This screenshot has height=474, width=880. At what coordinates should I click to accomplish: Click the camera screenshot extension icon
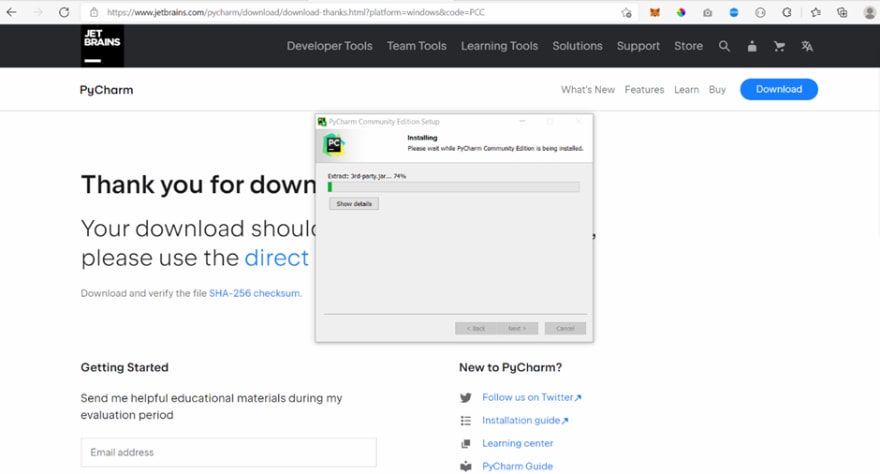[x=707, y=12]
